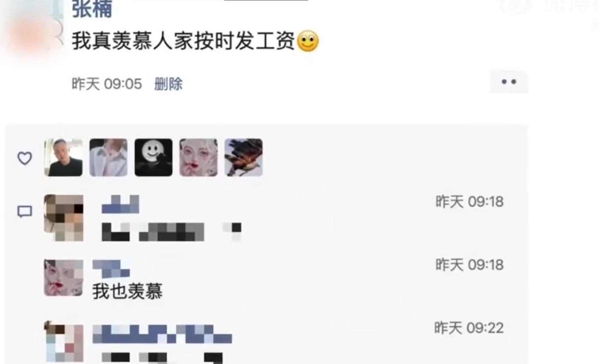Viewport: 599px width, 364px height.
Task: Click the heart likes icon
Action: (24, 158)
